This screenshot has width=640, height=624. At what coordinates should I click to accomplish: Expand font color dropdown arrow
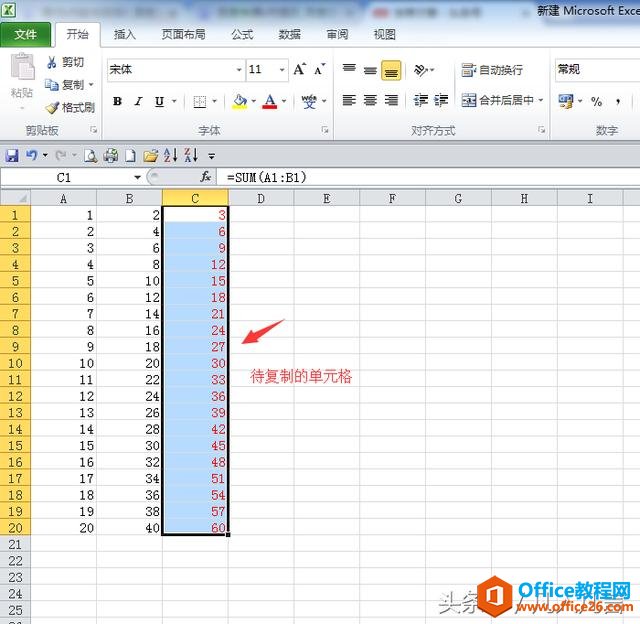pyautogui.click(x=284, y=101)
